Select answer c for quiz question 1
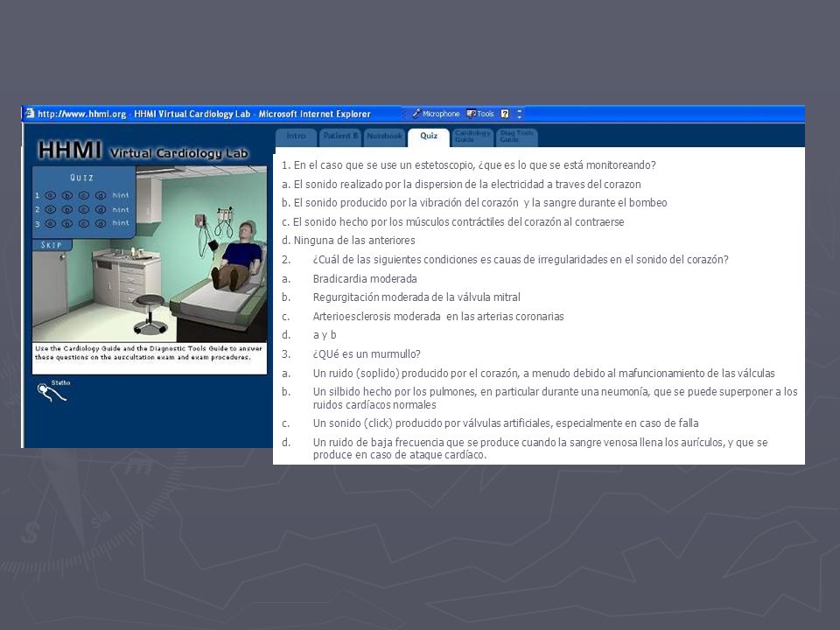 tap(84, 195)
